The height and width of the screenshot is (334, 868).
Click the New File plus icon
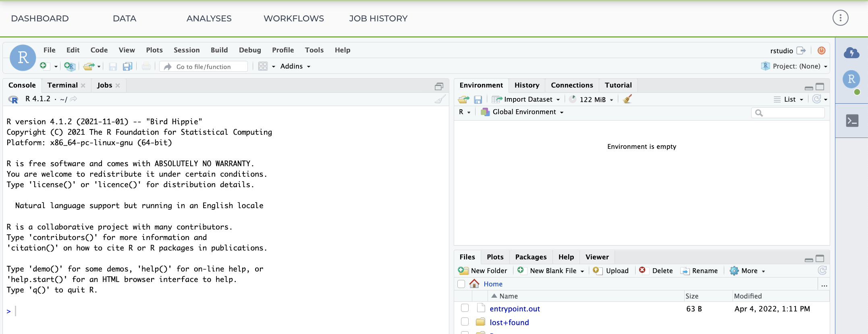(44, 66)
